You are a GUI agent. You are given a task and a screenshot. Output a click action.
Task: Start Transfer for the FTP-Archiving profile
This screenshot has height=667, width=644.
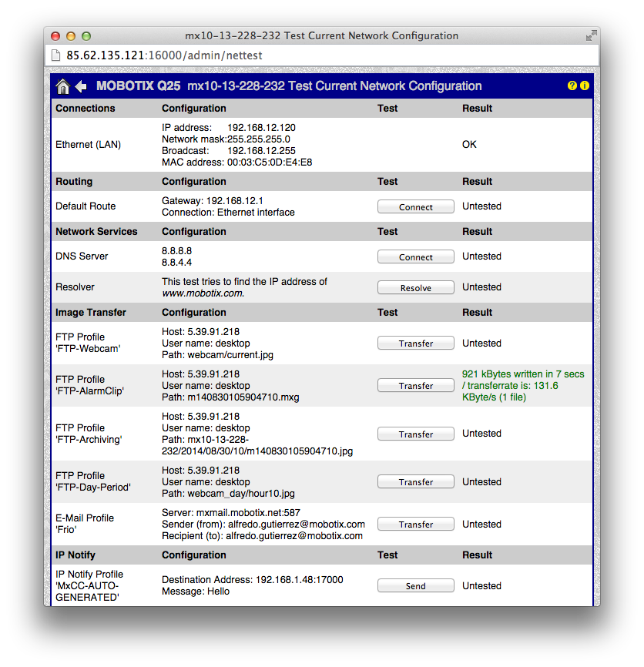415,434
